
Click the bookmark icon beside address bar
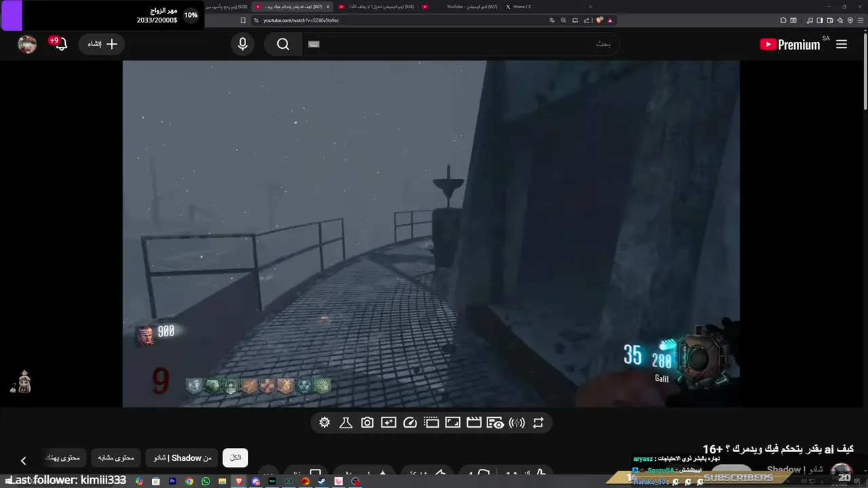tap(243, 20)
